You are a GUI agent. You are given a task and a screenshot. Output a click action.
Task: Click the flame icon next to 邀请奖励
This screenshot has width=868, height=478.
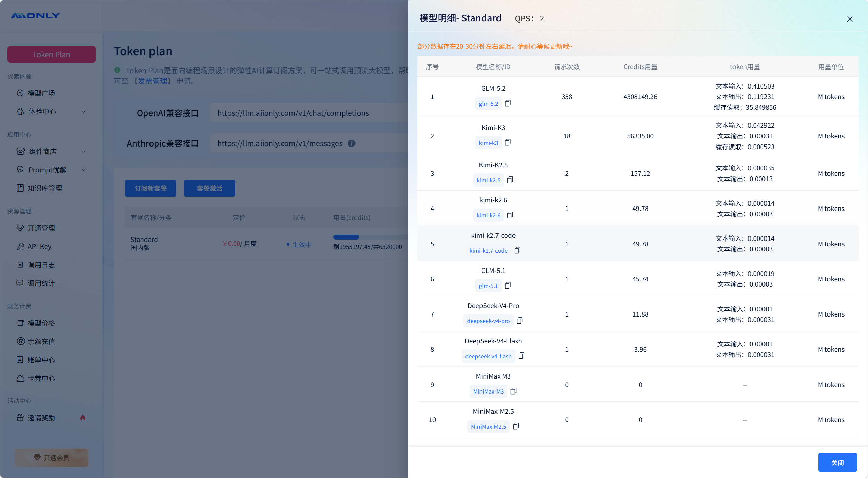83,418
